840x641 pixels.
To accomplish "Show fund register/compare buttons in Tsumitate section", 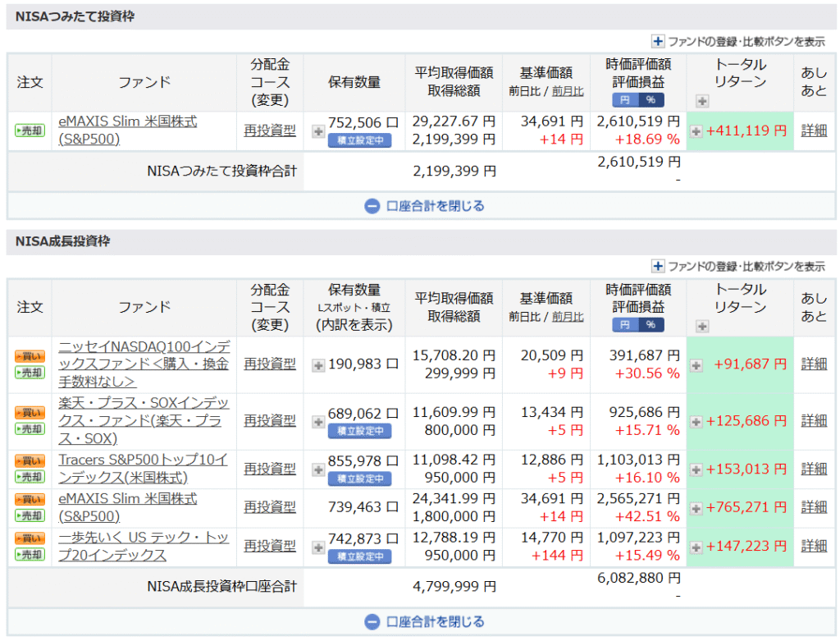I will click(738, 41).
